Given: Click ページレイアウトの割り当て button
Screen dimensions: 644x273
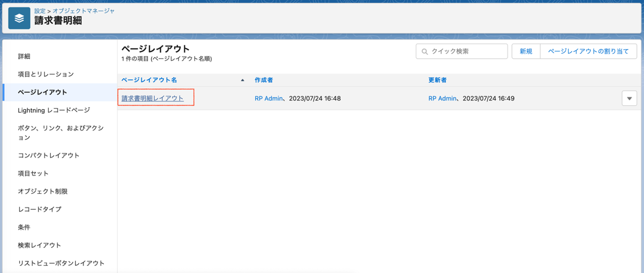Looking at the screenshot, I should [588, 52].
